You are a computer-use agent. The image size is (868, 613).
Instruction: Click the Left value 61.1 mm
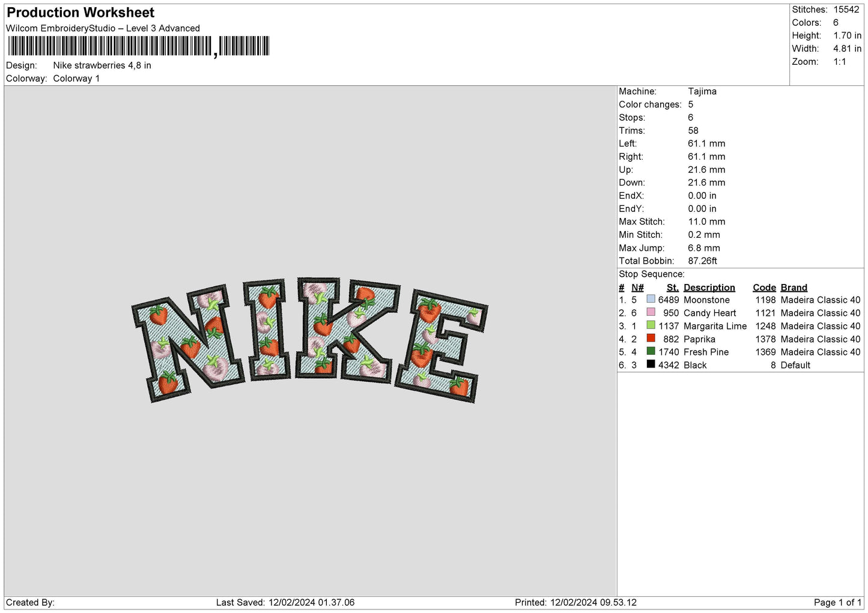click(706, 143)
